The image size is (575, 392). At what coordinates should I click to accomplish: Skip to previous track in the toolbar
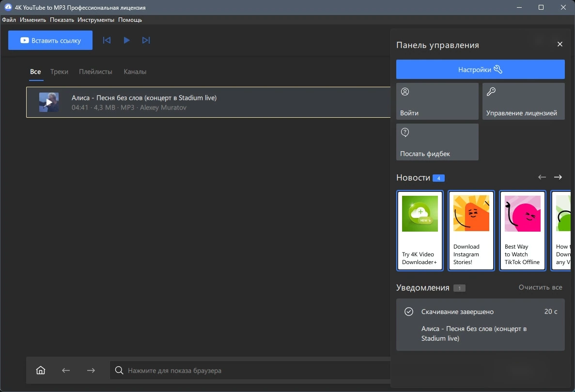pyautogui.click(x=107, y=40)
